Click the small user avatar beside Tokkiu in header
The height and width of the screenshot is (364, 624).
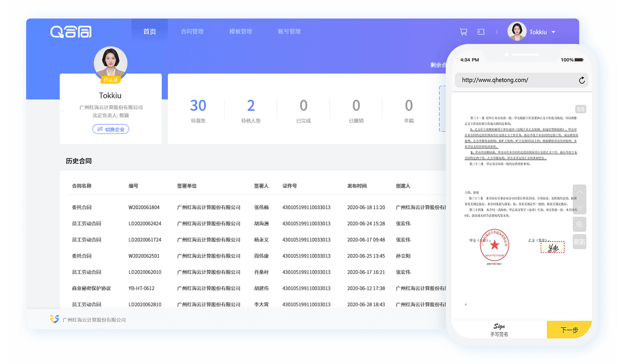[517, 32]
